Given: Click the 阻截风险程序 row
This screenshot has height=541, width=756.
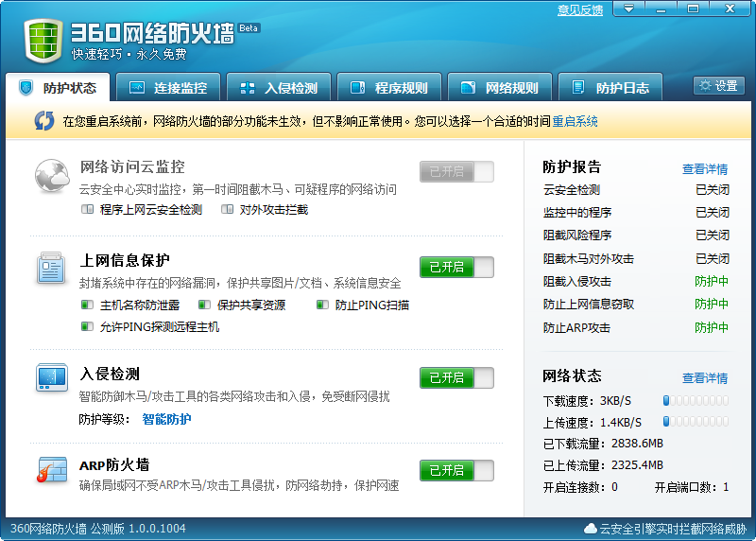Looking at the screenshot, I should tap(636, 235).
